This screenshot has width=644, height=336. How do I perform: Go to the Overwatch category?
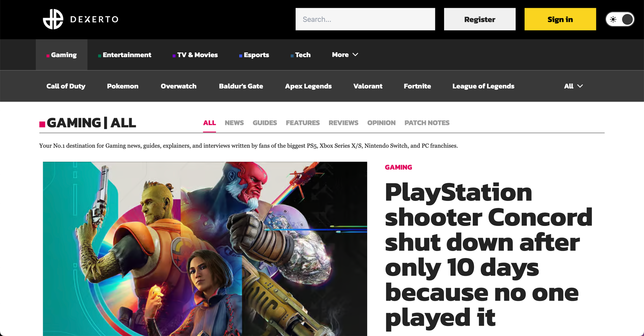point(179,86)
